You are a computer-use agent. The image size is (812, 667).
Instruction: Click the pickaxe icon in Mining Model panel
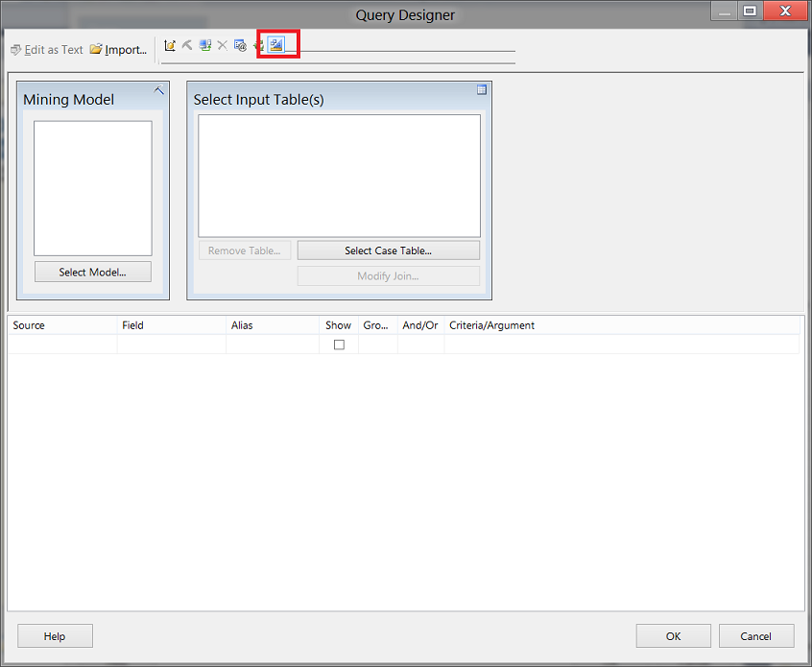159,90
